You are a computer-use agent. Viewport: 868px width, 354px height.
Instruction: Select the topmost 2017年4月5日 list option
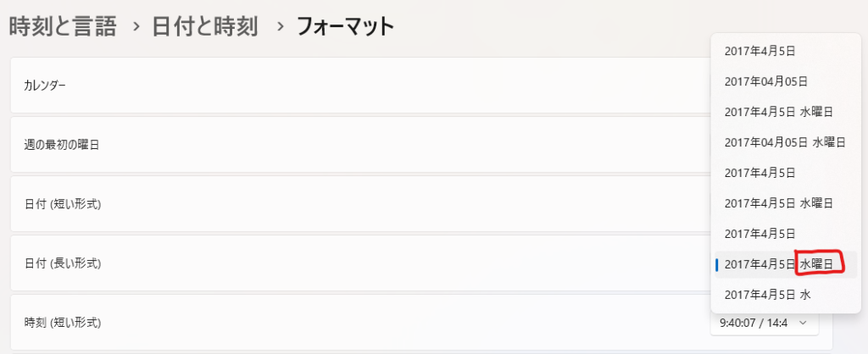pos(759,51)
